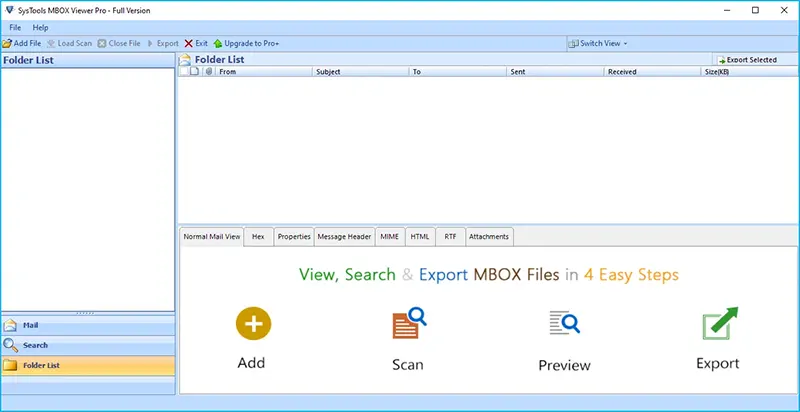Click the yellow Add plus icon
800x412 pixels.
pos(253,324)
